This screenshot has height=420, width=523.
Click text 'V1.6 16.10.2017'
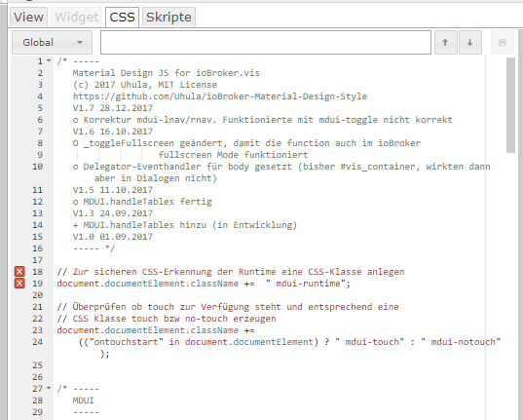[113, 132]
